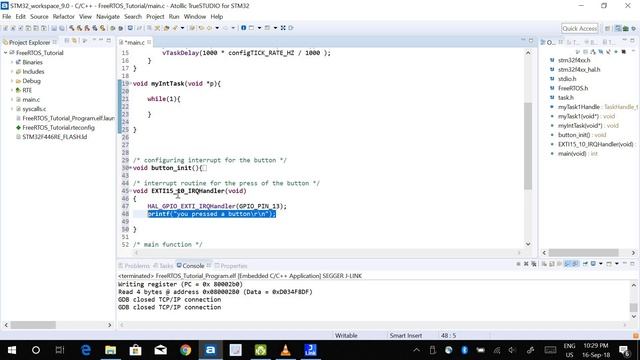
Task: Click the Windows Start button
Action: [11, 350]
